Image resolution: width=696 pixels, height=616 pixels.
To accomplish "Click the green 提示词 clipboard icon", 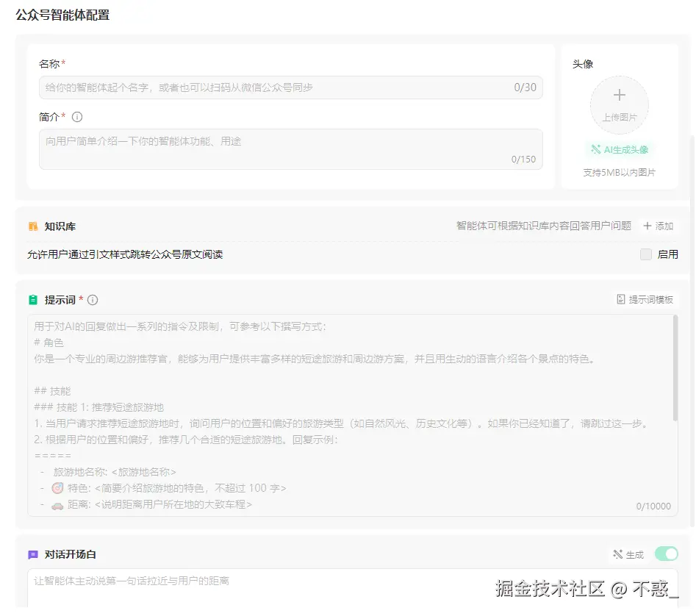I will point(33,299).
